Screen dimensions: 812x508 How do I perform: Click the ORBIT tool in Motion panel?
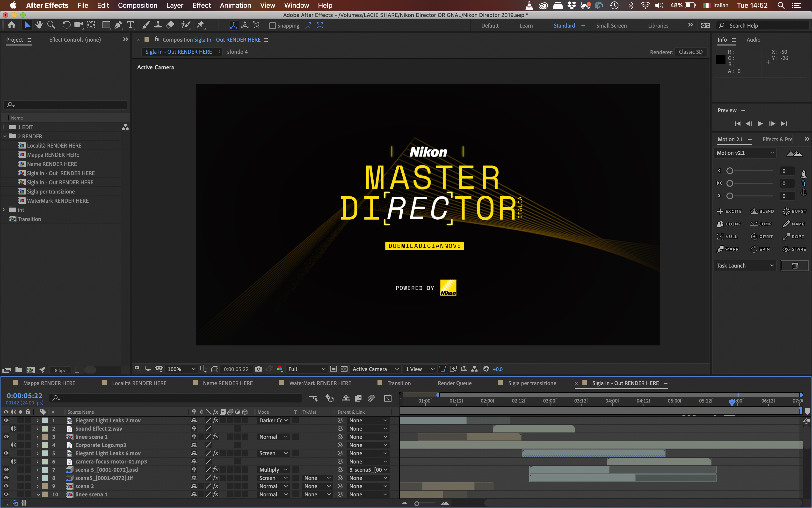coord(762,237)
